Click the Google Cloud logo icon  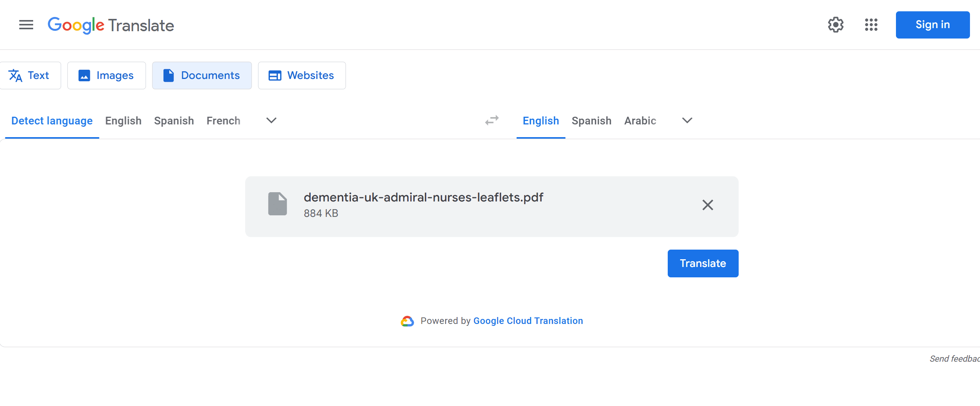point(407,321)
